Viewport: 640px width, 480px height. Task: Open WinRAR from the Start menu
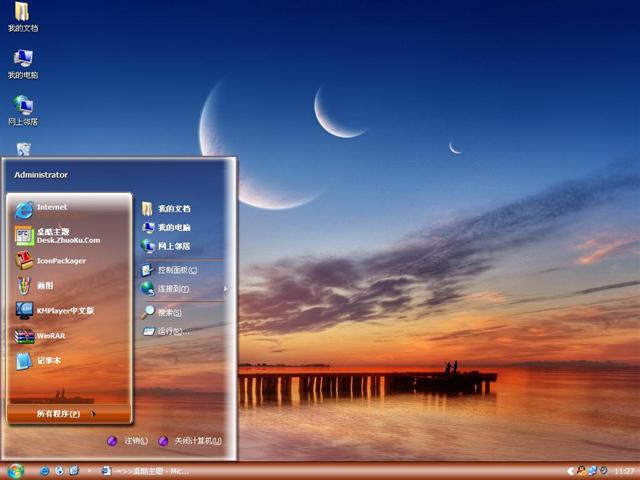(x=50, y=336)
